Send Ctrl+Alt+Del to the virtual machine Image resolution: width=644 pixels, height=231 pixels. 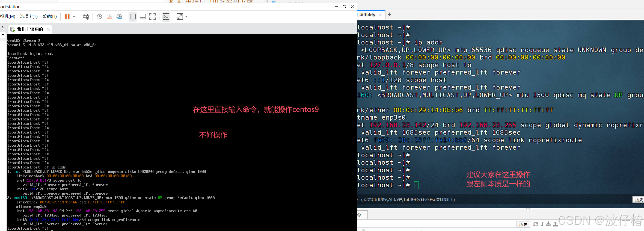tap(86, 17)
